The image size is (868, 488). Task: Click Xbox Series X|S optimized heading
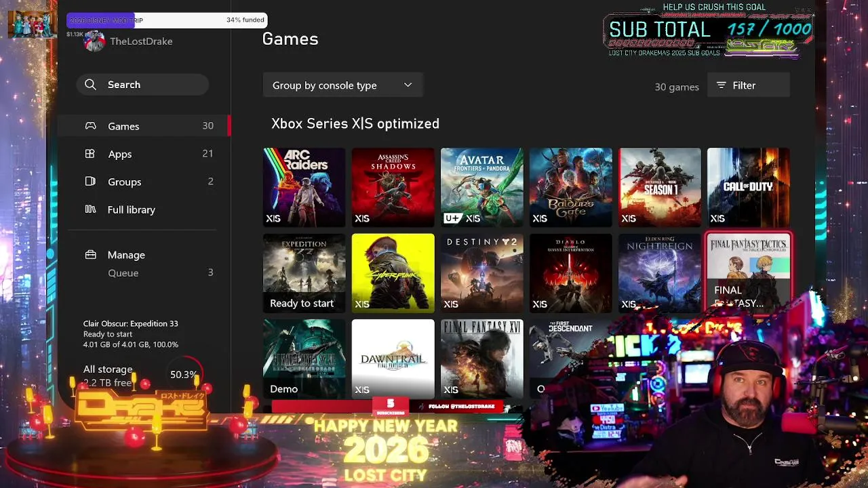(x=355, y=124)
